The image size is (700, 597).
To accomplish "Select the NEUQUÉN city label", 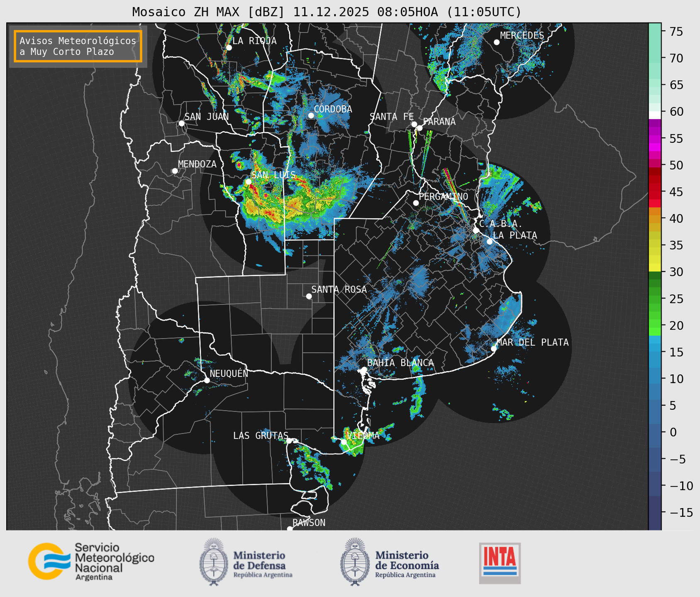I will click(x=229, y=373).
